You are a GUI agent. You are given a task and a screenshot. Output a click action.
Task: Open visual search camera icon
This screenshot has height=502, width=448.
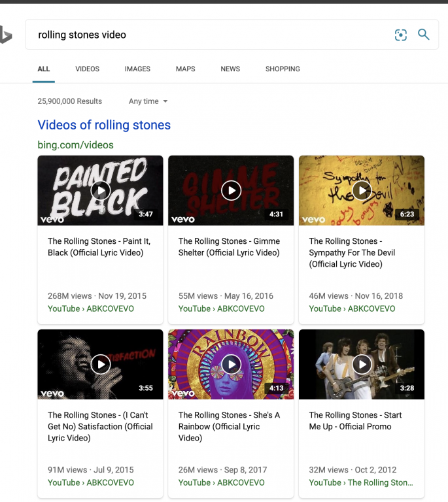tap(401, 35)
